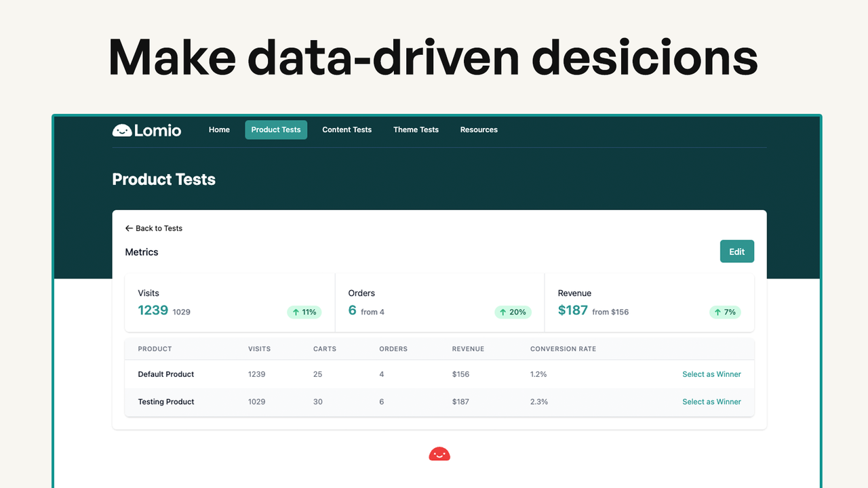Click the VISITS column header
Screen dimensions: 868x488
pyautogui.click(x=259, y=349)
